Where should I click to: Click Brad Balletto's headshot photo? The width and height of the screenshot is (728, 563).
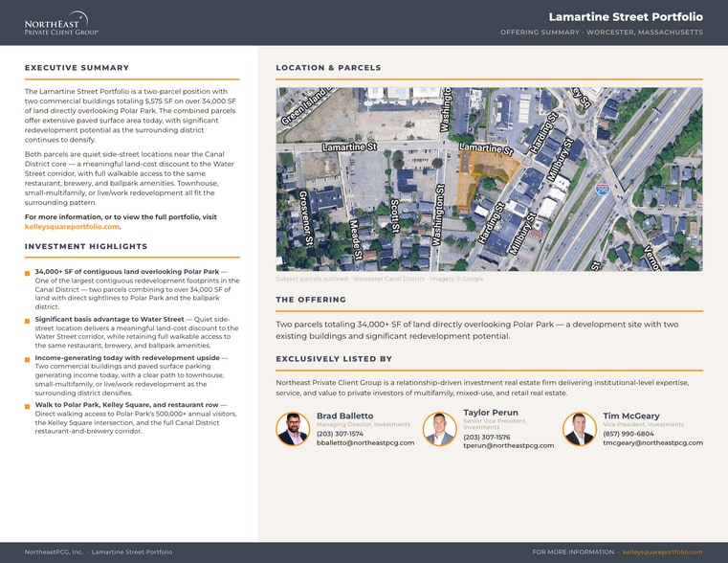tap(293, 429)
